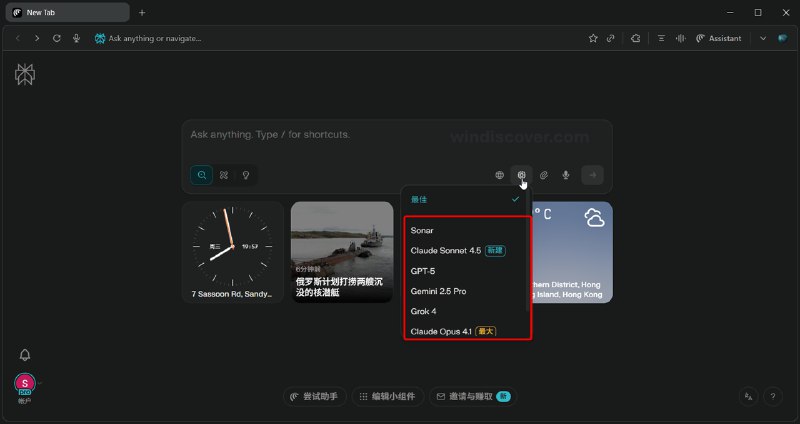Maximize the browser window
The height and width of the screenshot is (424, 800).
point(758,13)
